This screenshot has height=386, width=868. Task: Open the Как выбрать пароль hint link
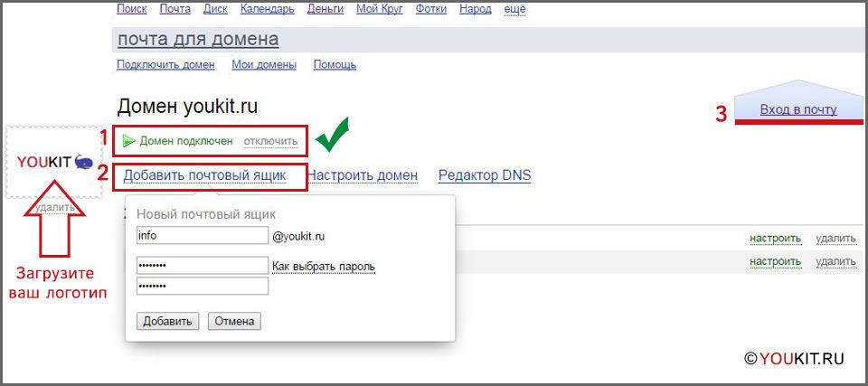coord(324,267)
